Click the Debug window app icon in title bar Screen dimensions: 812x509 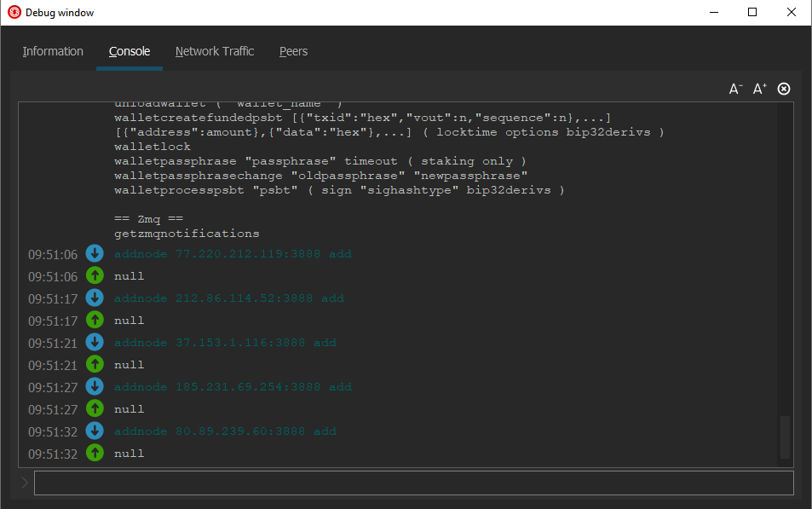[x=14, y=13]
